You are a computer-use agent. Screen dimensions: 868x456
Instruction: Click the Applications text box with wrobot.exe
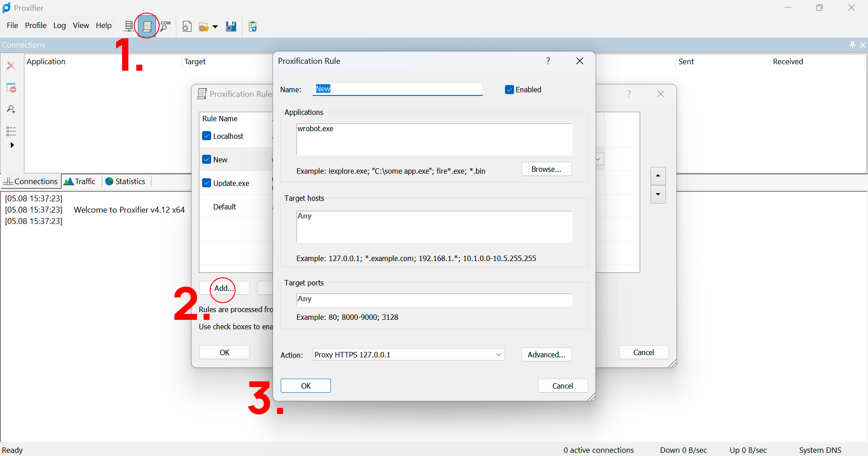click(434, 139)
